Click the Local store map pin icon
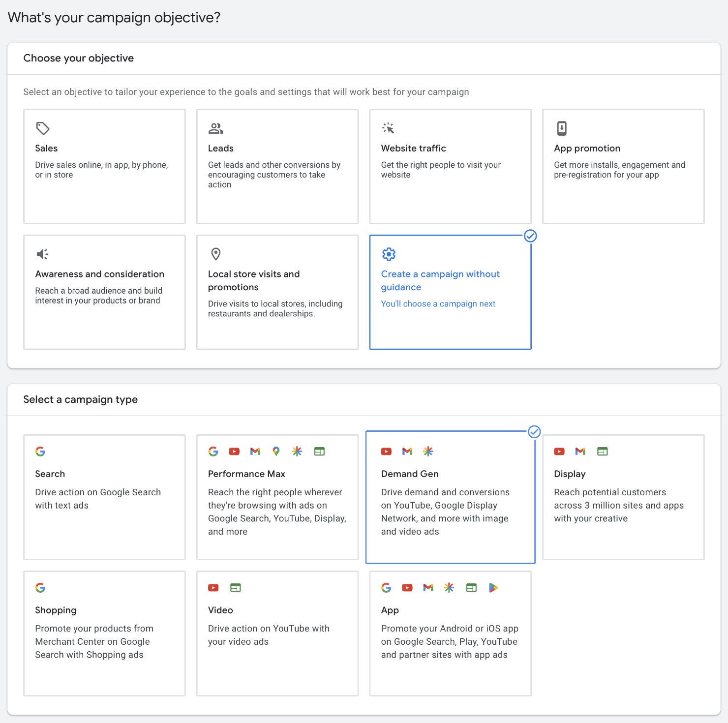Viewport: 728px width, 723px height. pos(215,254)
